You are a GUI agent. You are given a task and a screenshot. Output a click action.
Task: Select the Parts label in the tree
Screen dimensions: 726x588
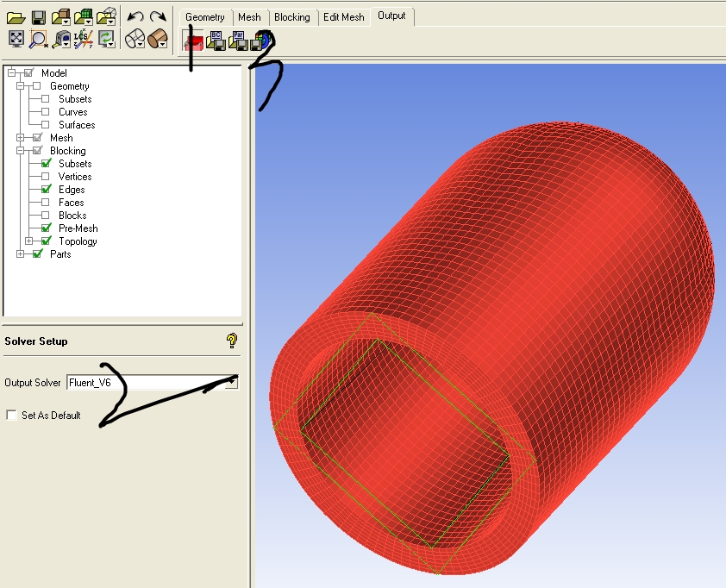60,254
